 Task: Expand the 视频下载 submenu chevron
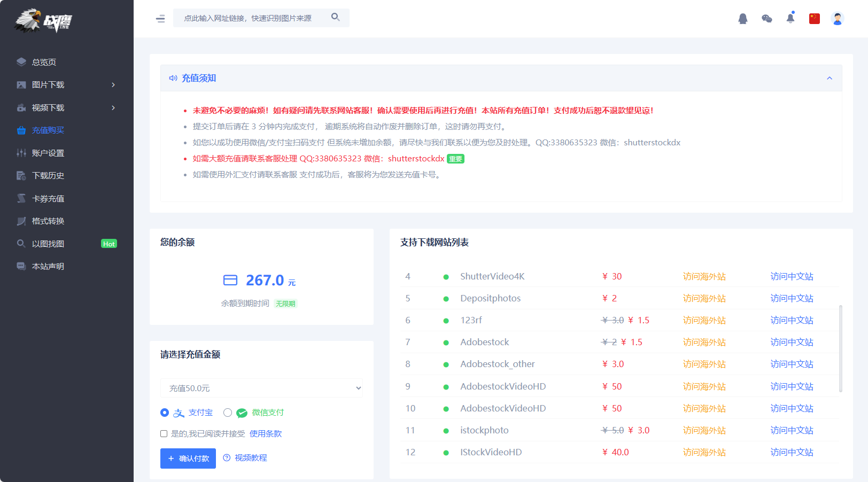pos(113,107)
